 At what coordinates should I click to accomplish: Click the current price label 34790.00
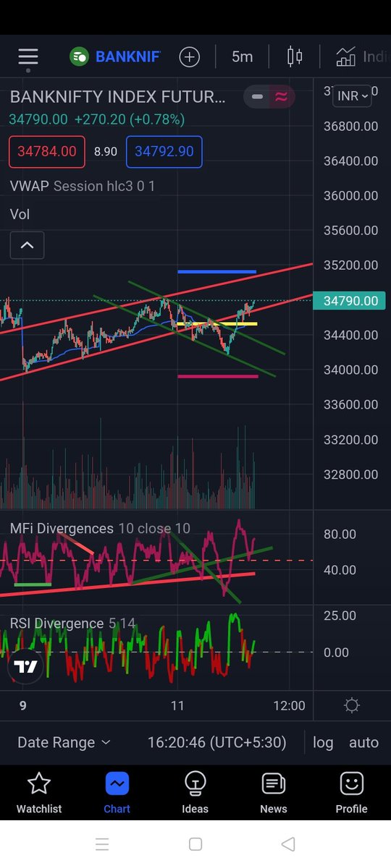[349, 301]
